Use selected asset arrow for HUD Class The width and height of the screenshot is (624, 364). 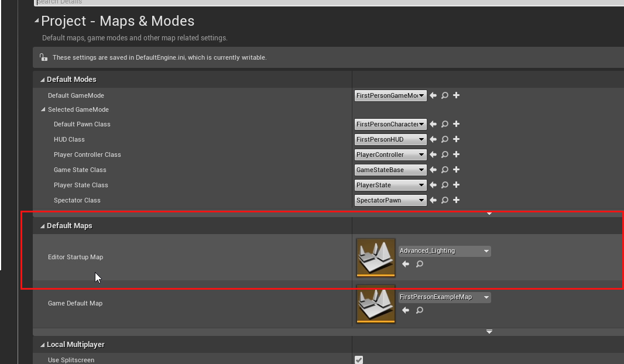pos(433,139)
